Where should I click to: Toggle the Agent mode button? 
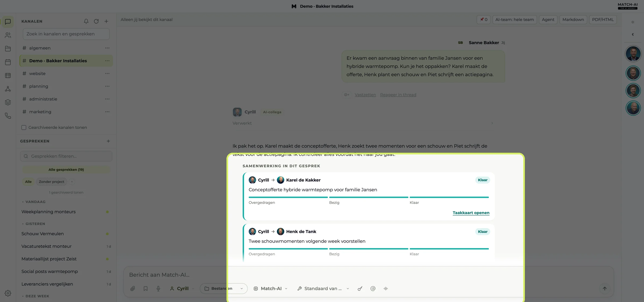pos(548,20)
